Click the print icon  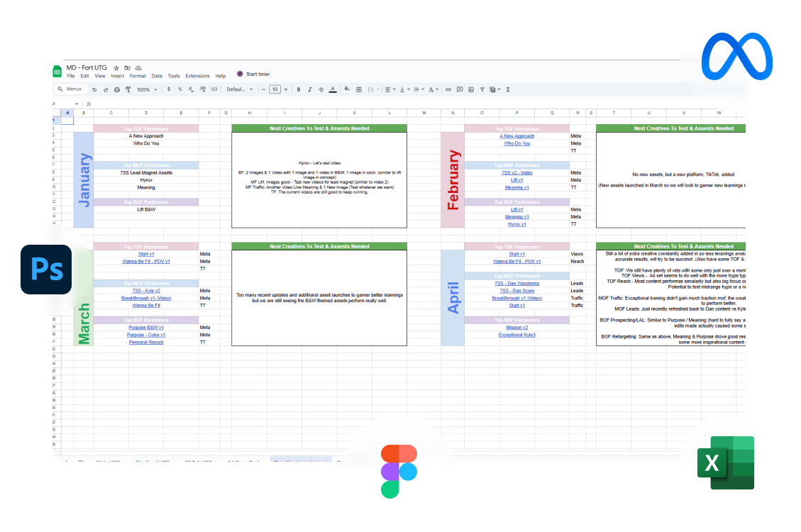click(x=116, y=89)
